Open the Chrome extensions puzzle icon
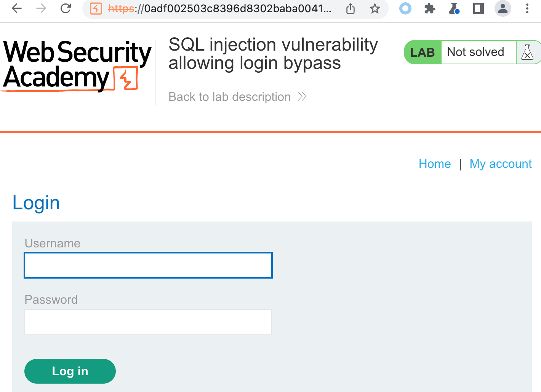This screenshot has height=392, width=541. [429, 8]
